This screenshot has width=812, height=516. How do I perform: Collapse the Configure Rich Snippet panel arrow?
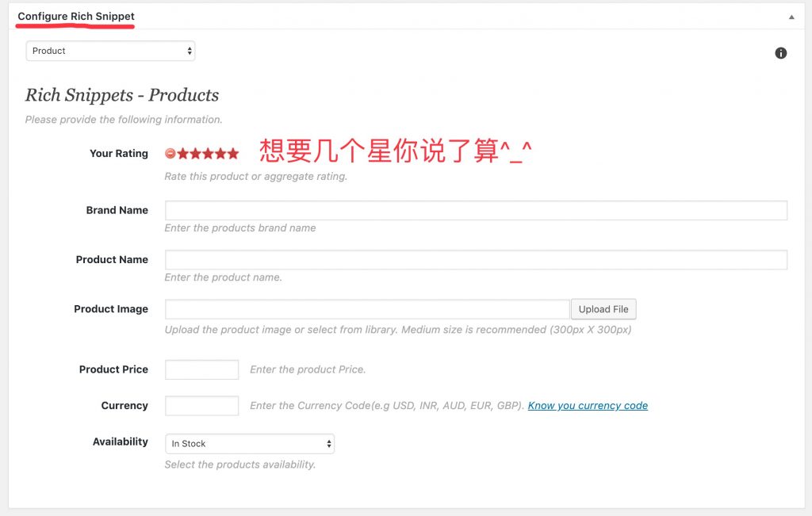[791, 17]
